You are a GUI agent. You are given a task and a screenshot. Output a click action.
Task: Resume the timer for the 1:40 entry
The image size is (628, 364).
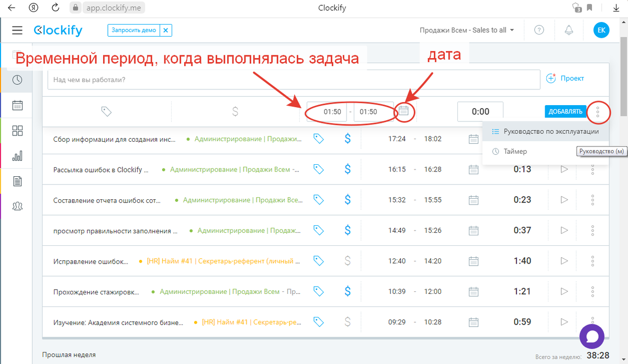[564, 260]
